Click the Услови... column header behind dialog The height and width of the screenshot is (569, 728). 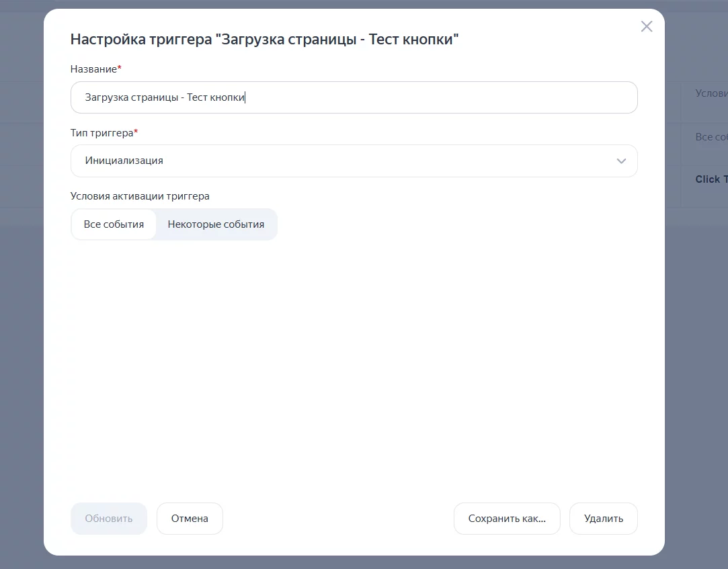[x=711, y=93]
